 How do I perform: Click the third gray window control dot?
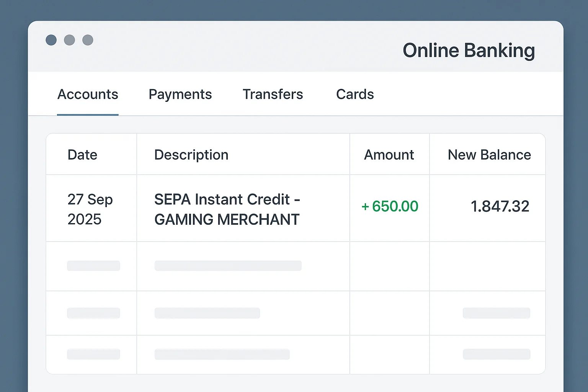pos(88,40)
